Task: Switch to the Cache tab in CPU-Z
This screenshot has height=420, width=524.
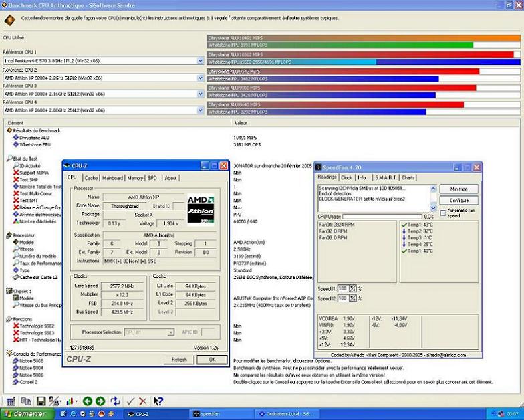Action: click(x=91, y=178)
